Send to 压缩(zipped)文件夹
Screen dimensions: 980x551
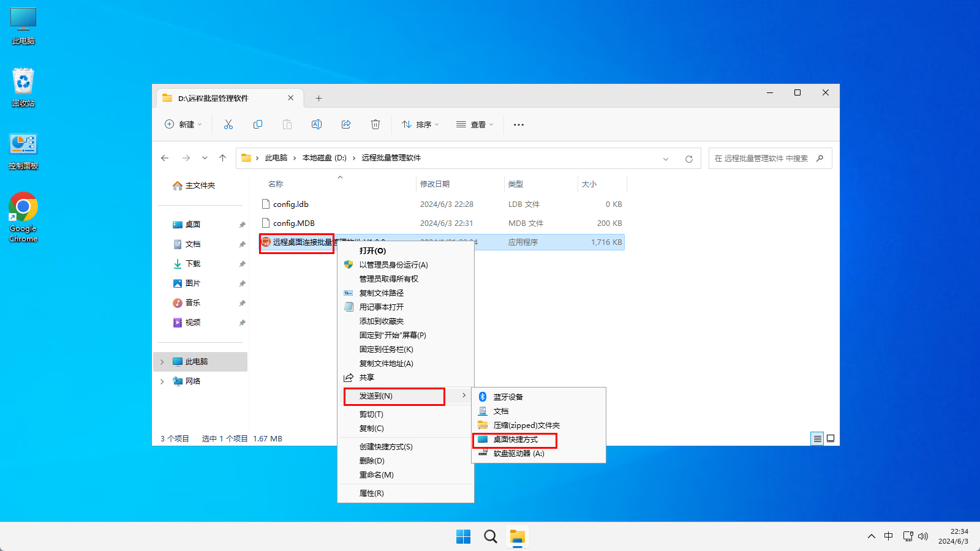click(539, 425)
